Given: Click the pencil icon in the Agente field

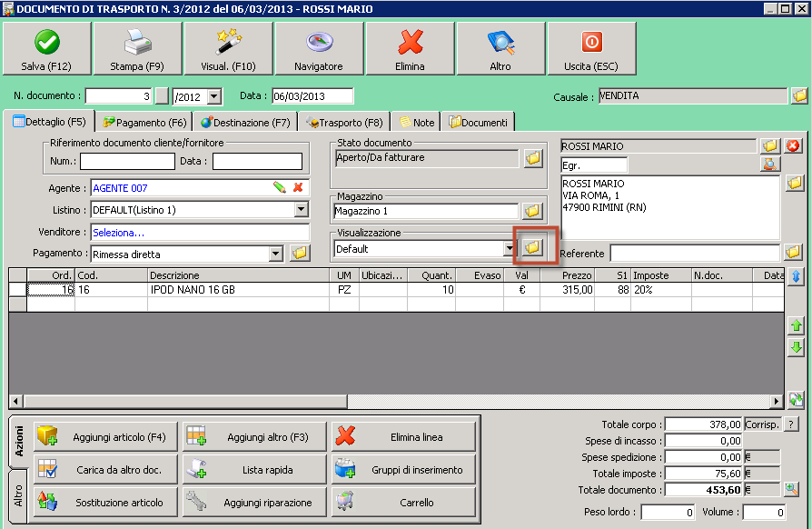Looking at the screenshot, I should (280, 187).
